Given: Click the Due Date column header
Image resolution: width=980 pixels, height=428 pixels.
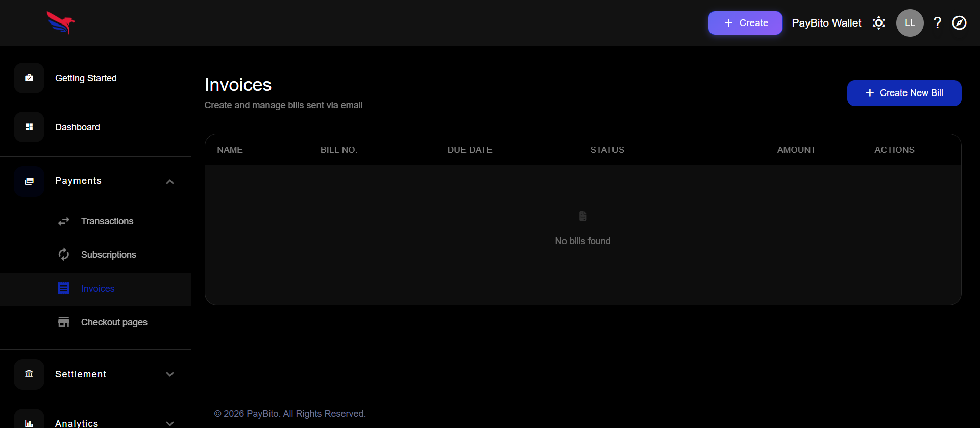Looking at the screenshot, I should [469, 150].
